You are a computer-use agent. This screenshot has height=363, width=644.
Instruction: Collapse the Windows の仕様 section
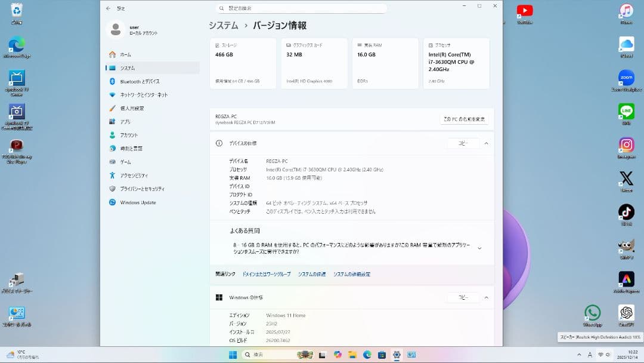coord(487,297)
